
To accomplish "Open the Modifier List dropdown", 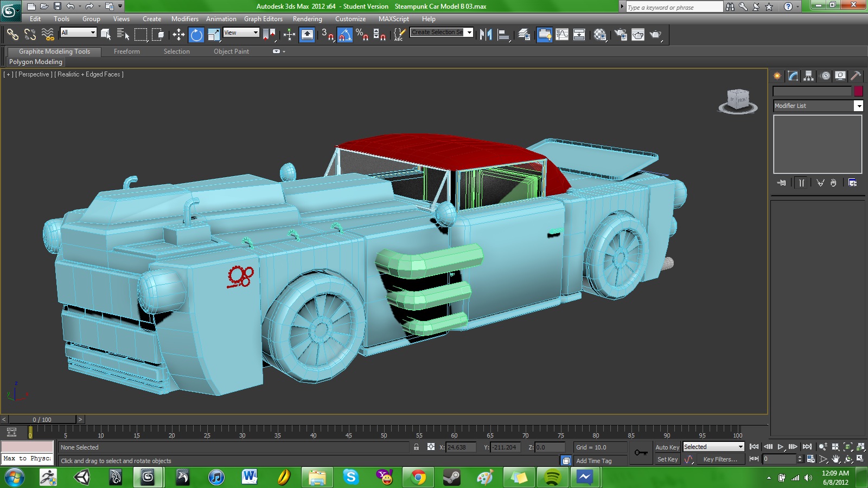I will tap(860, 106).
